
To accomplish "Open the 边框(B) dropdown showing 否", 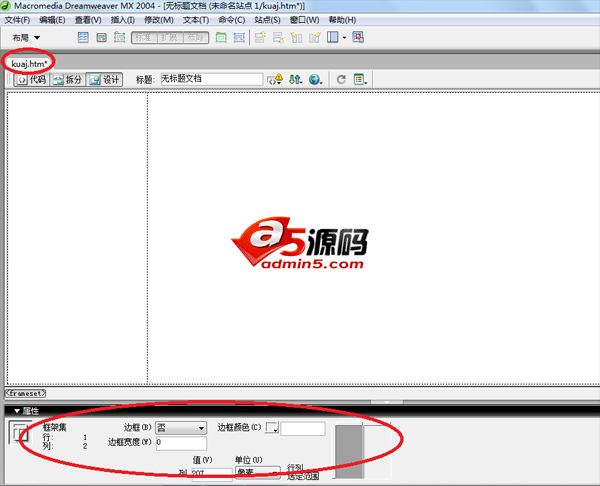I will (181, 427).
